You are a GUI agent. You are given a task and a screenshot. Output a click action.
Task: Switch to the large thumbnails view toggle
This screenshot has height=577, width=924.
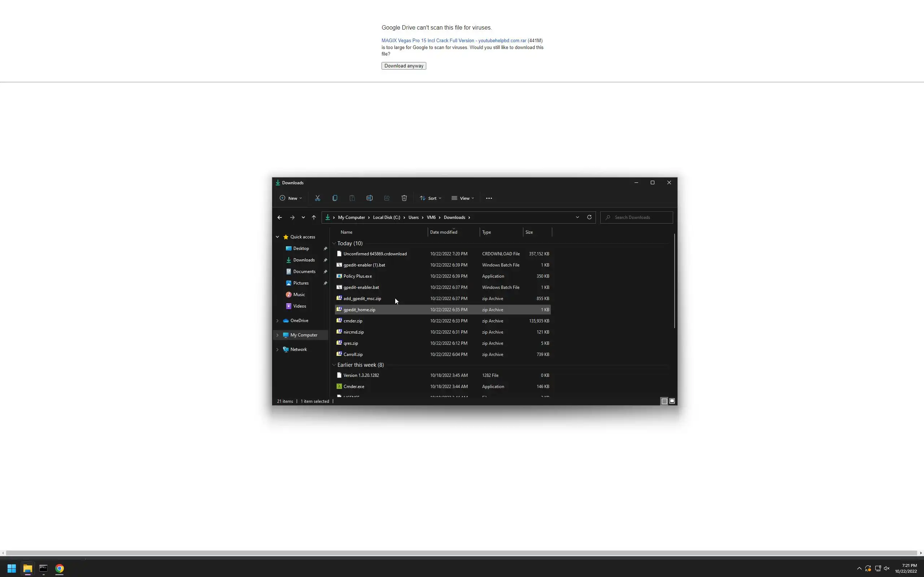672,401
